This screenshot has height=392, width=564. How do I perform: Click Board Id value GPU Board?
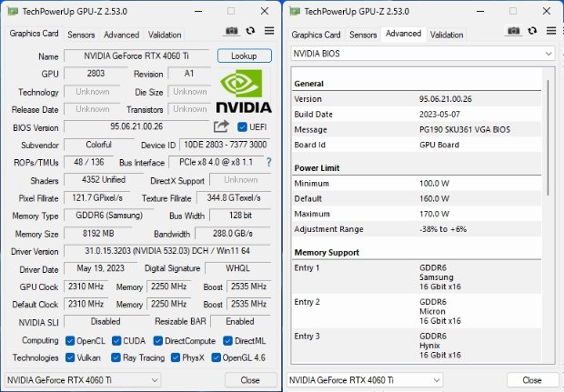[x=439, y=145]
